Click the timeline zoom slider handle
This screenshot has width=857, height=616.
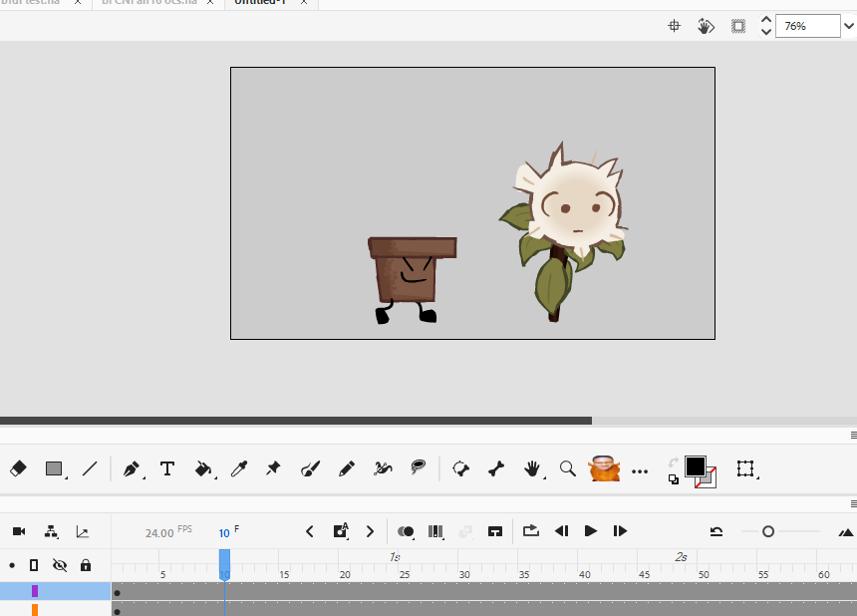point(768,531)
